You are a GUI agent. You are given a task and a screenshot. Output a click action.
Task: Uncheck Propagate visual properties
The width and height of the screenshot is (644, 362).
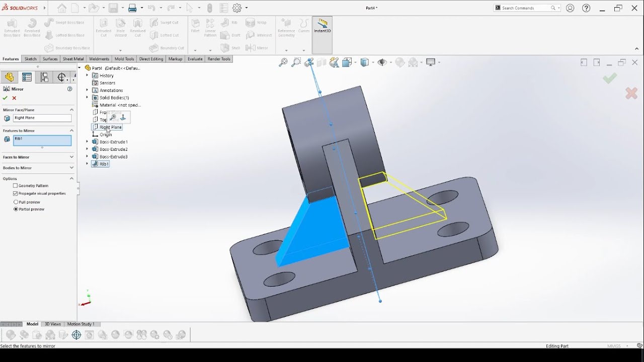point(15,194)
